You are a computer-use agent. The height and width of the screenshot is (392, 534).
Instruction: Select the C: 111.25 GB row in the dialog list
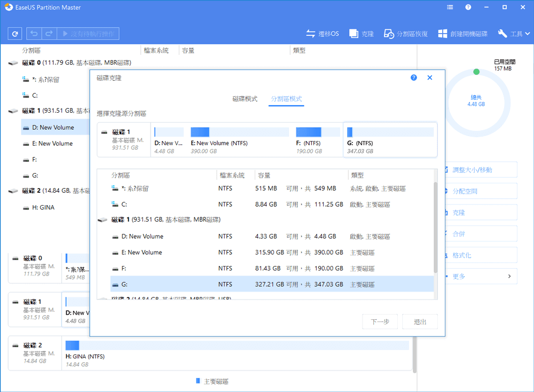tap(272, 205)
